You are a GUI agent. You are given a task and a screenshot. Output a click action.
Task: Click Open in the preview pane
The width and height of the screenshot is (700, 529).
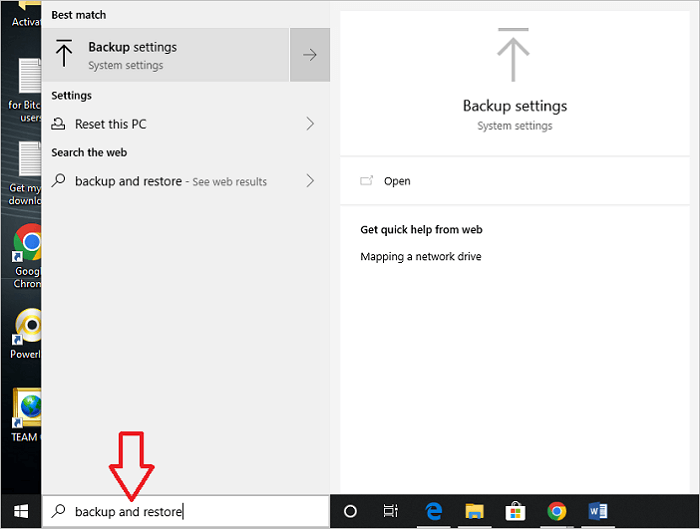(x=396, y=181)
